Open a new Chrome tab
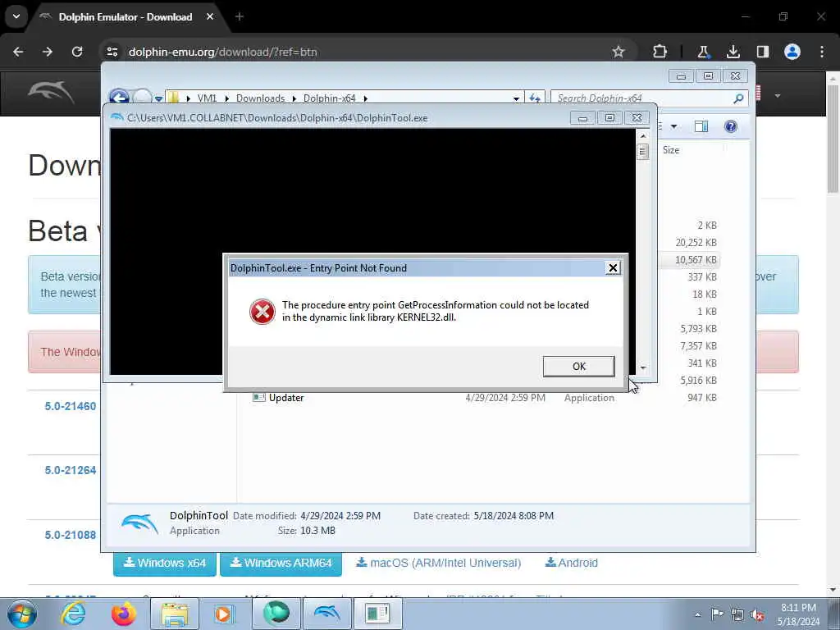Image resolution: width=840 pixels, height=630 pixels. coord(240,16)
